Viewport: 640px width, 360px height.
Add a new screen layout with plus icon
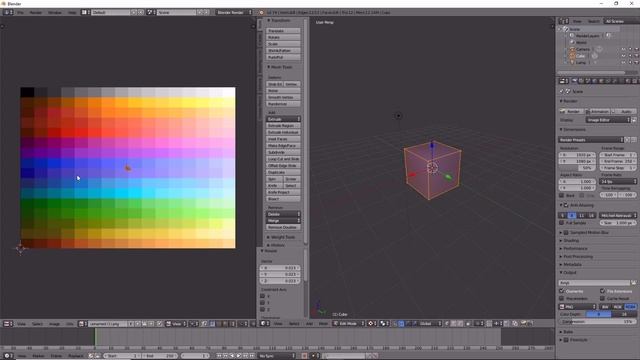[x=134, y=12]
